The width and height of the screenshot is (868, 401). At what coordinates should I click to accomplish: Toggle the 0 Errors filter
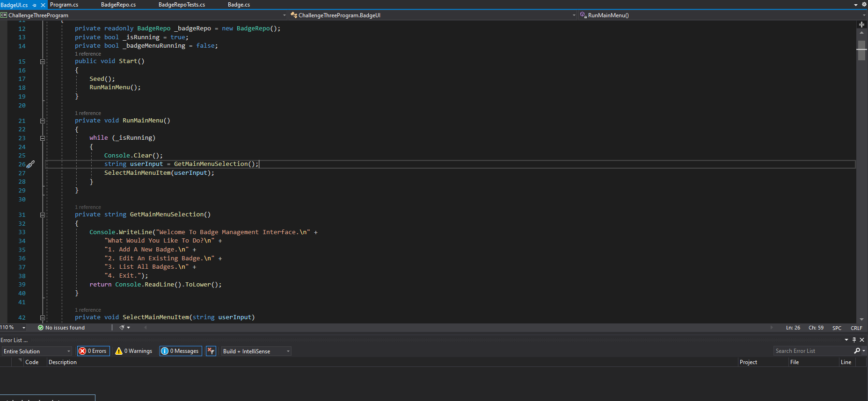(94, 351)
